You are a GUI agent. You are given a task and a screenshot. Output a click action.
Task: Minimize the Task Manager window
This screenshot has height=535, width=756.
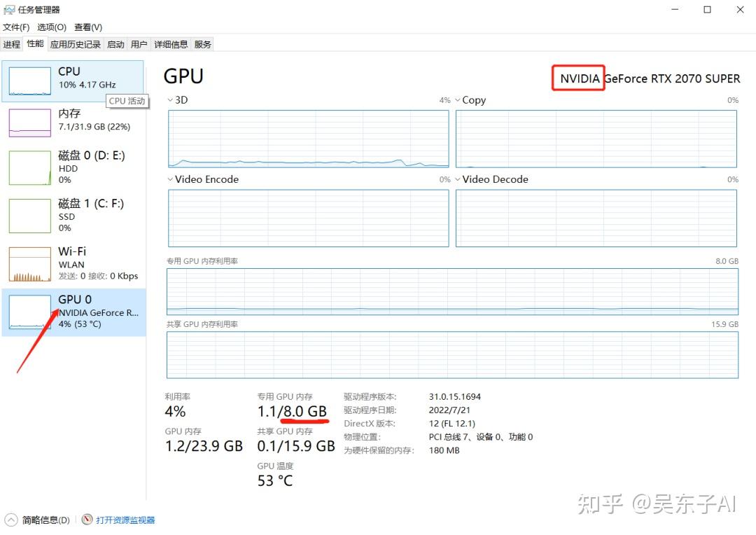click(675, 10)
